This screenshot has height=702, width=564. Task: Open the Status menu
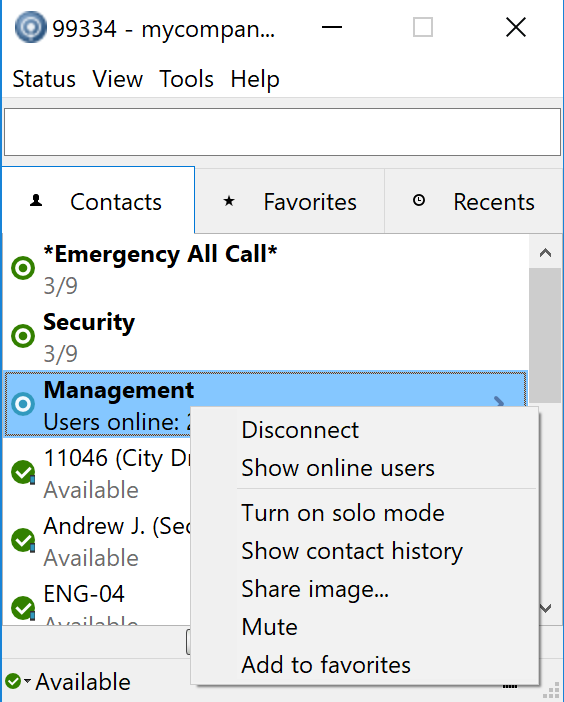44,79
